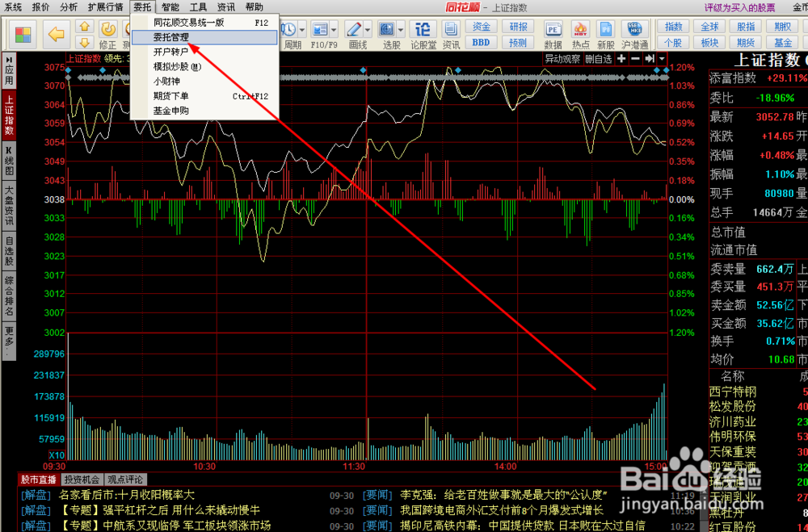Click the 资金 toolbar button
The image size is (808, 532).
(482, 27)
